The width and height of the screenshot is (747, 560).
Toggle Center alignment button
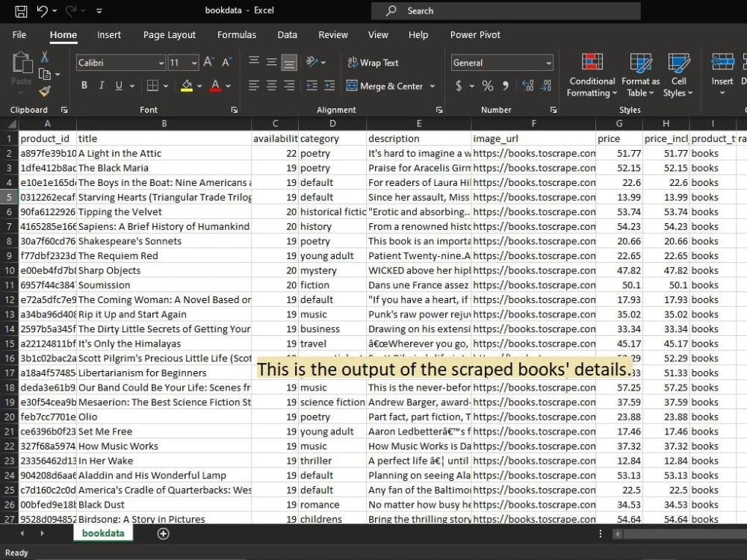coord(272,86)
